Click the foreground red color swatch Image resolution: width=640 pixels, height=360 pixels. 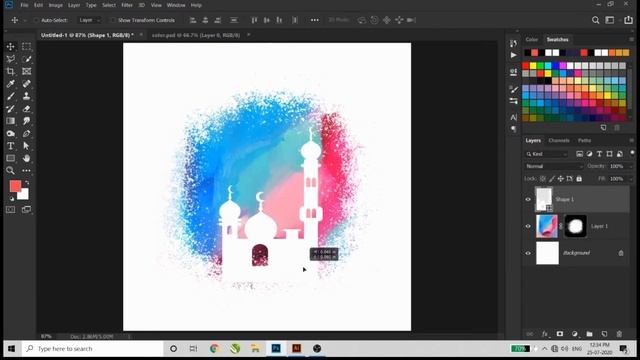tap(15, 186)
